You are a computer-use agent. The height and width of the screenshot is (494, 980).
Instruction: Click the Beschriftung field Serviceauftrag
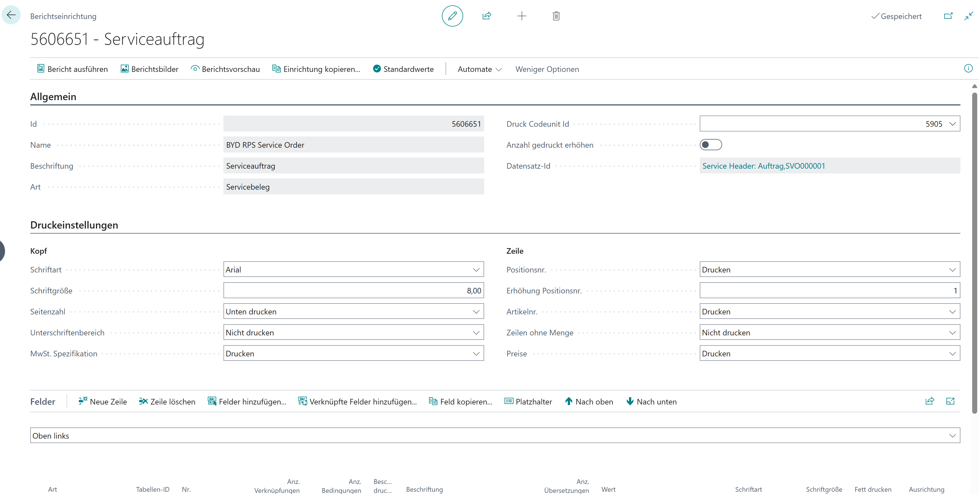(354, 166)
